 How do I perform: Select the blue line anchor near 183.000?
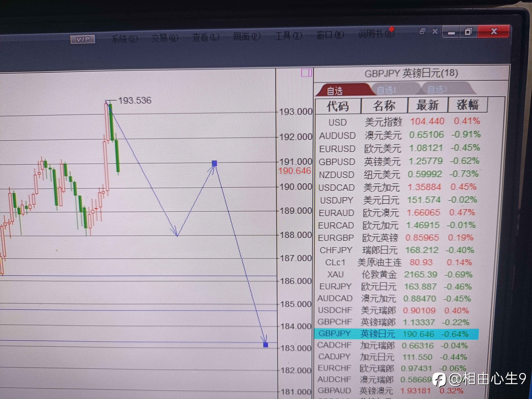266,345
